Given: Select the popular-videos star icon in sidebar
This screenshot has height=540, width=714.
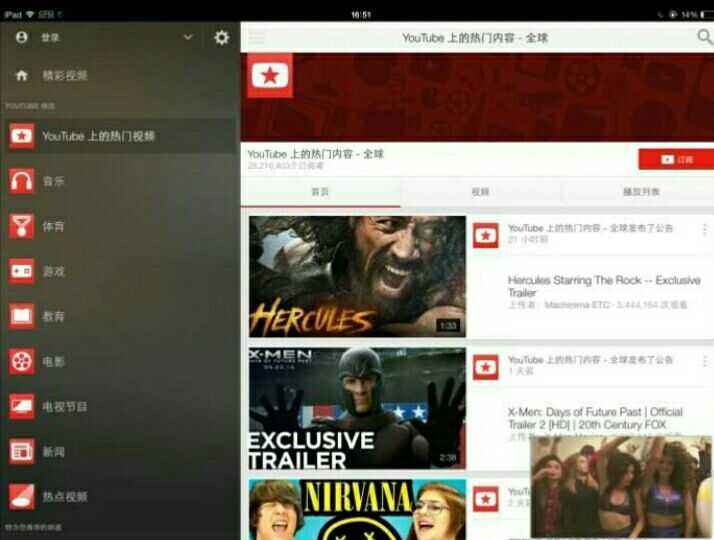Looking at the screenshot, I should pos(21,136).
